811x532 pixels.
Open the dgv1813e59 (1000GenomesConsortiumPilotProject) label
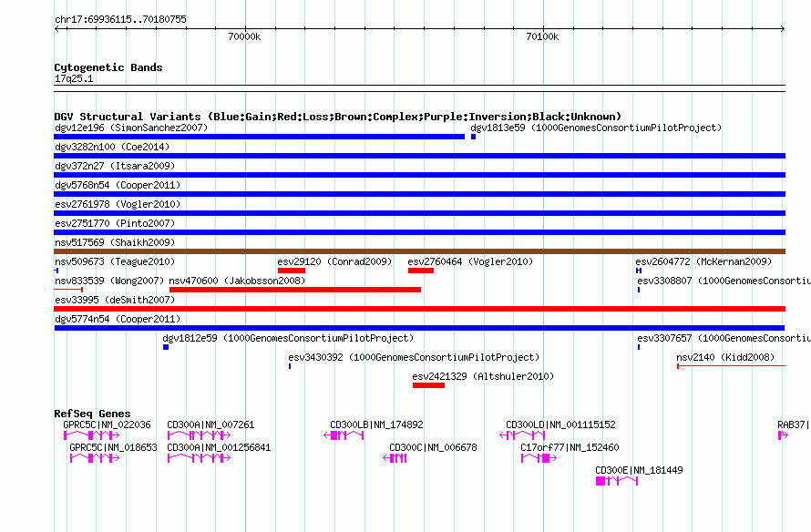[x=596, y=128]
